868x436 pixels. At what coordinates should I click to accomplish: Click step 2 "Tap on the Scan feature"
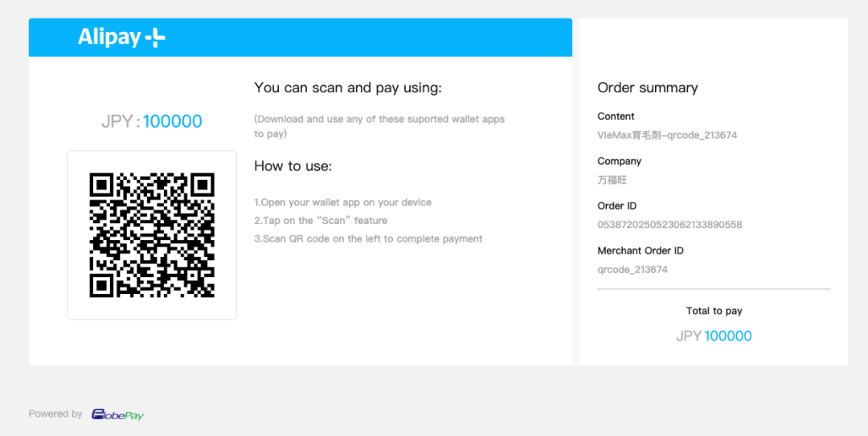(321, 221)
